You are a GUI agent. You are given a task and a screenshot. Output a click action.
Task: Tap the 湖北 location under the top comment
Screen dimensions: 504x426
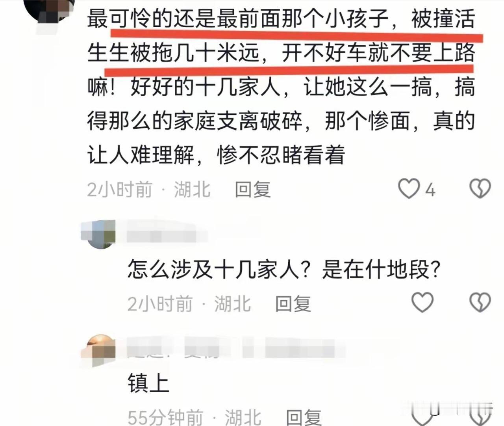193,190
